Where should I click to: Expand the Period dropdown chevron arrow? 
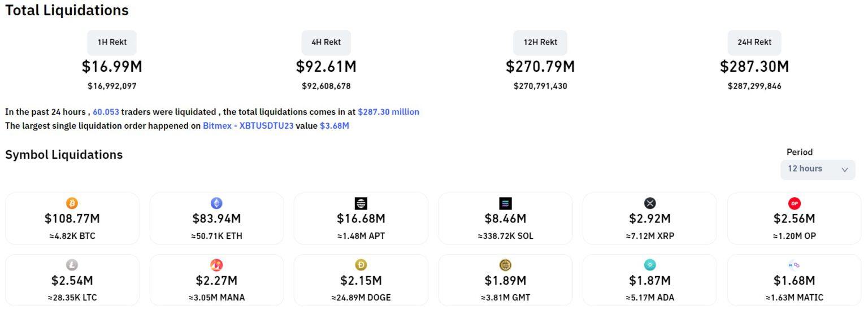click(x=845, y=169)
